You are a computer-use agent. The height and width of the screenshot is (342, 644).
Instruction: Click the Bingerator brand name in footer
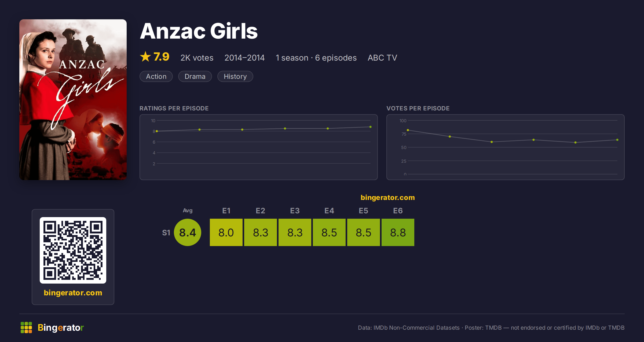(61, 328)
